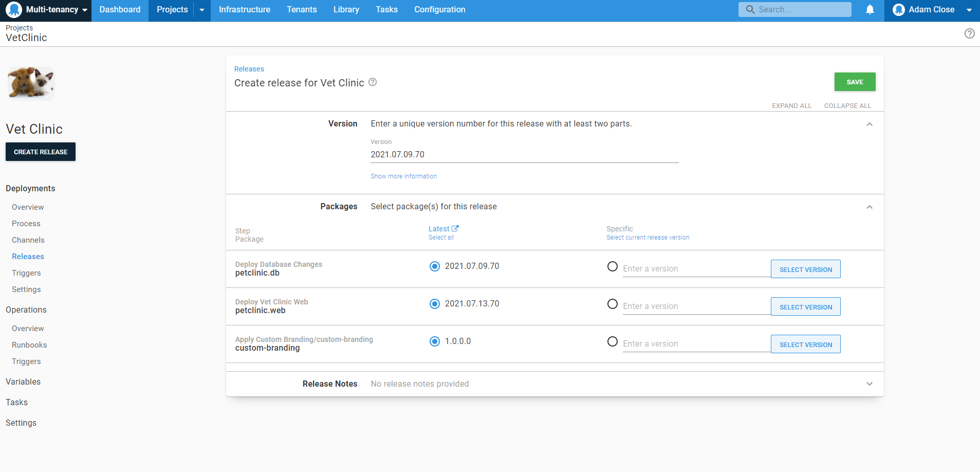980x472 pixels.
Task: Go to the Library menu
Action: pos(346,10)
